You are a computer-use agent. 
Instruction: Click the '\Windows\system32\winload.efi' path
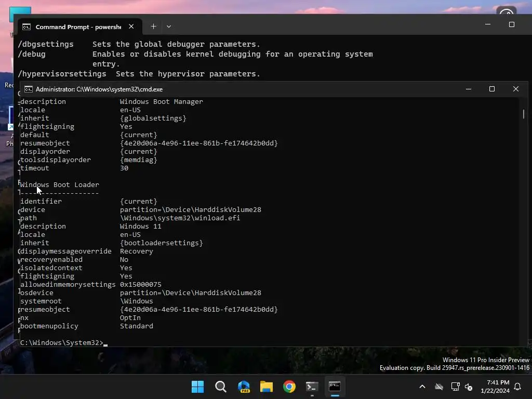(180, 218)
